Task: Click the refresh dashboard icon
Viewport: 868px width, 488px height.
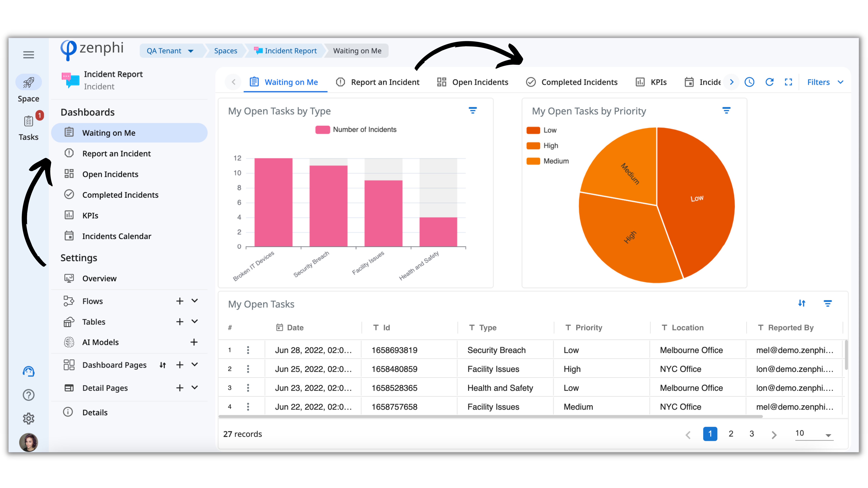Action: (769, 82)
